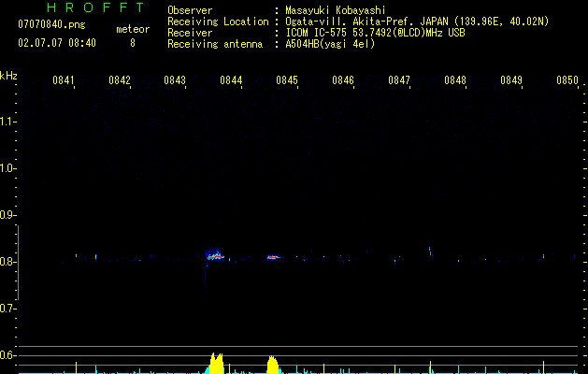Click the 0.6 kHz axis label
The image size is (588, 374).
coord(7,355)
